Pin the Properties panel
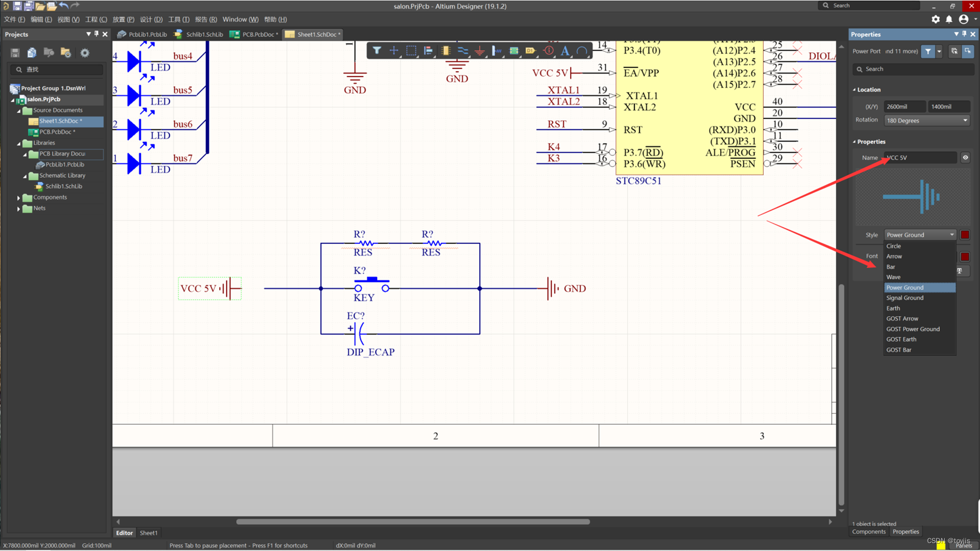This screenshot has height=551, width=980. click(964, 35)
